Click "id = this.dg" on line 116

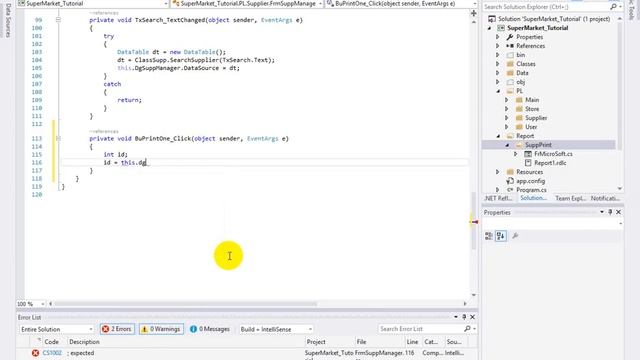(125, 162)
